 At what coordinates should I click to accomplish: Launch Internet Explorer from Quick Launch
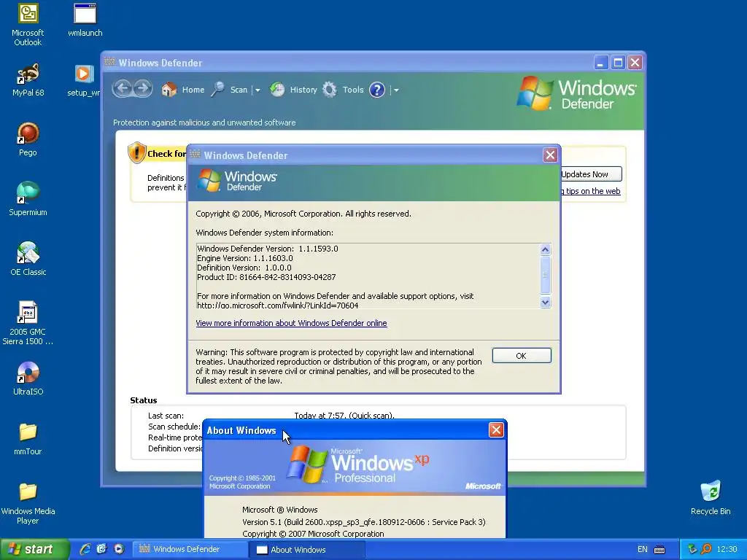coord(85,549)
